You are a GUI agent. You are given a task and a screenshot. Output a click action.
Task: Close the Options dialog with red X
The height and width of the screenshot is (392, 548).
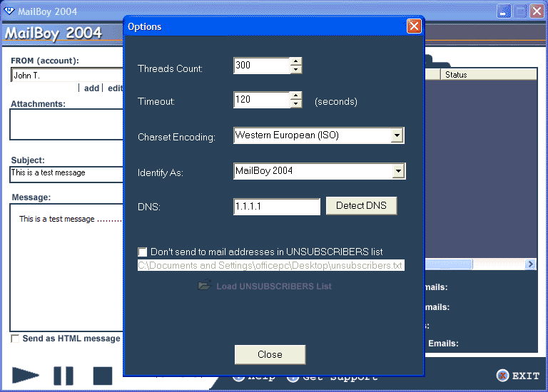pos(414,26)
